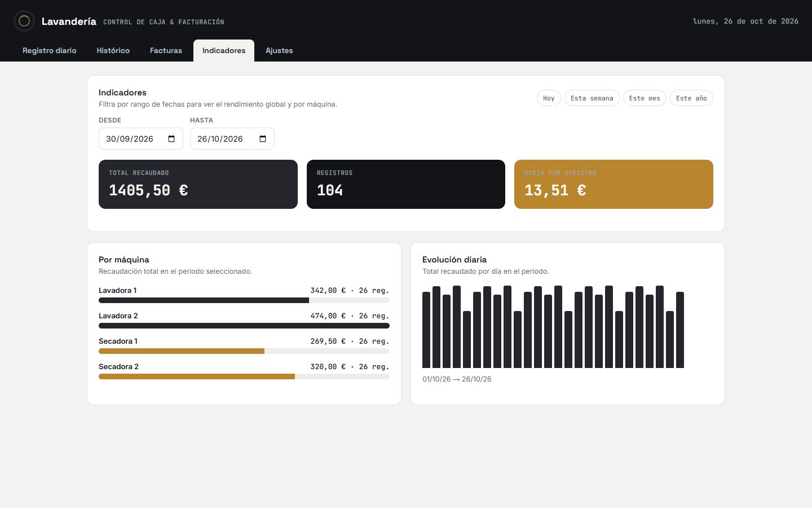Select the Media por registro card
This screenshot has height=508, width=812.
click(x=614, y=185)
